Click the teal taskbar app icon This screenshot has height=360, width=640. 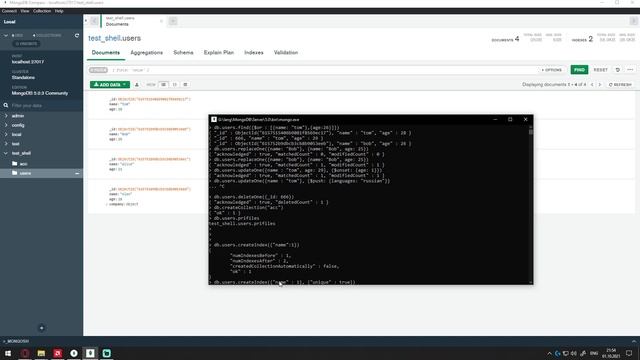coord(107,353)
